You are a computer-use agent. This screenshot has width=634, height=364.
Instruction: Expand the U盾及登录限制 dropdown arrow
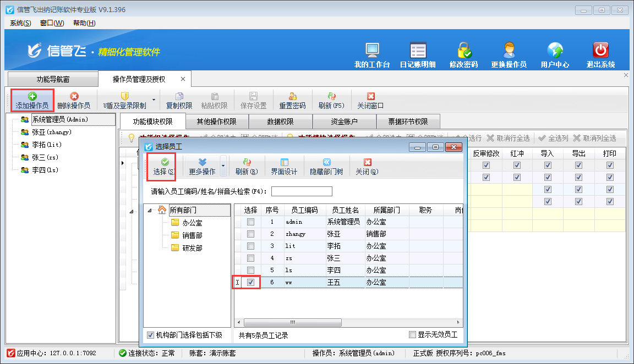pyautogui.click(x=154, y=100)
